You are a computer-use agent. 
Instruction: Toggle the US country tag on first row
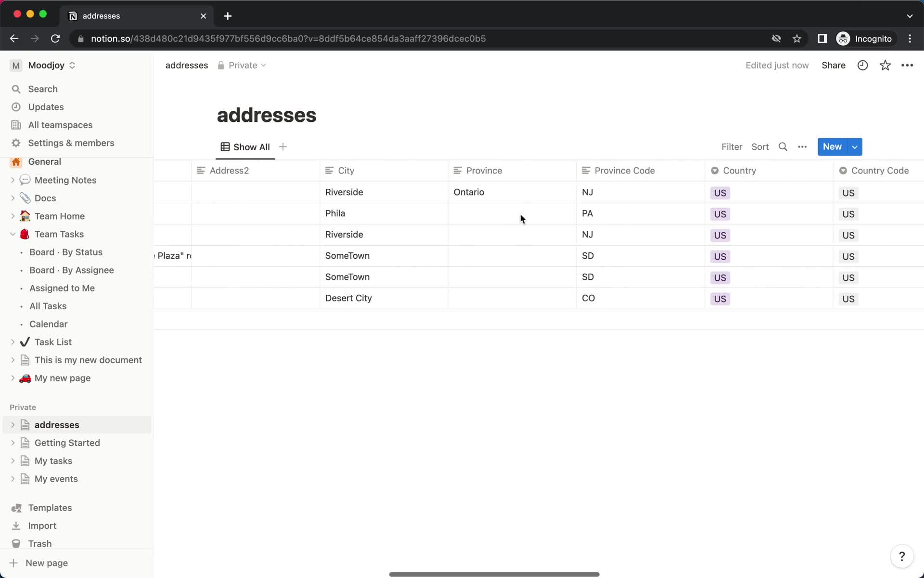point(720,193)
